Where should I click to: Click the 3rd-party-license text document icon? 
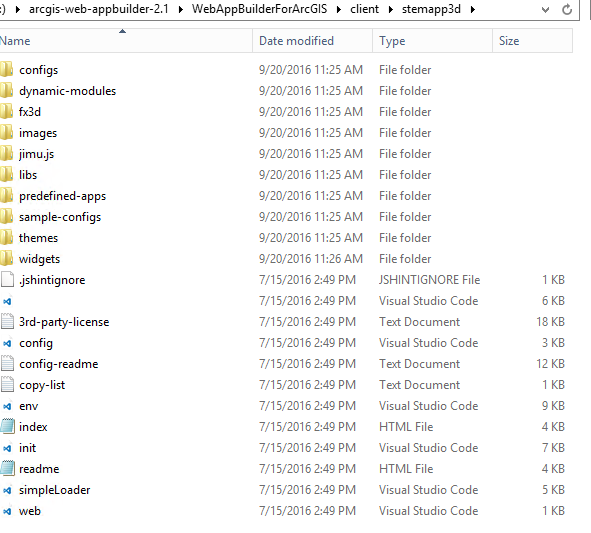[x=7, y=322]
